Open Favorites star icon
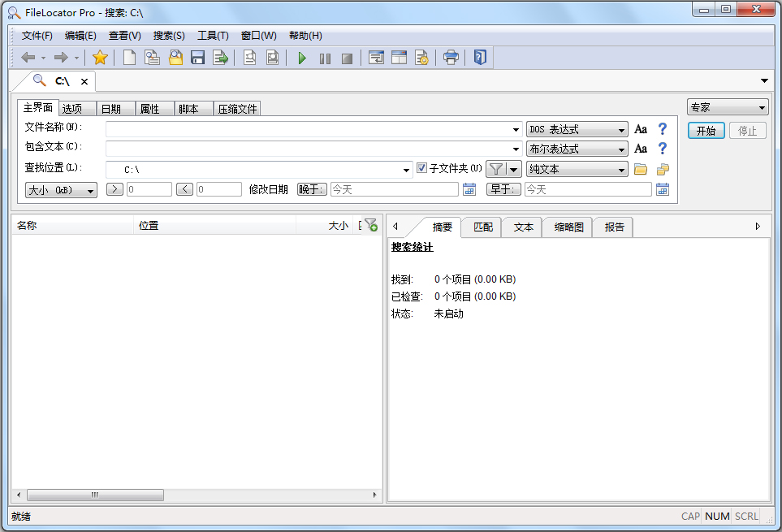Screen dimensions: 782x532 tap(100, 58)
